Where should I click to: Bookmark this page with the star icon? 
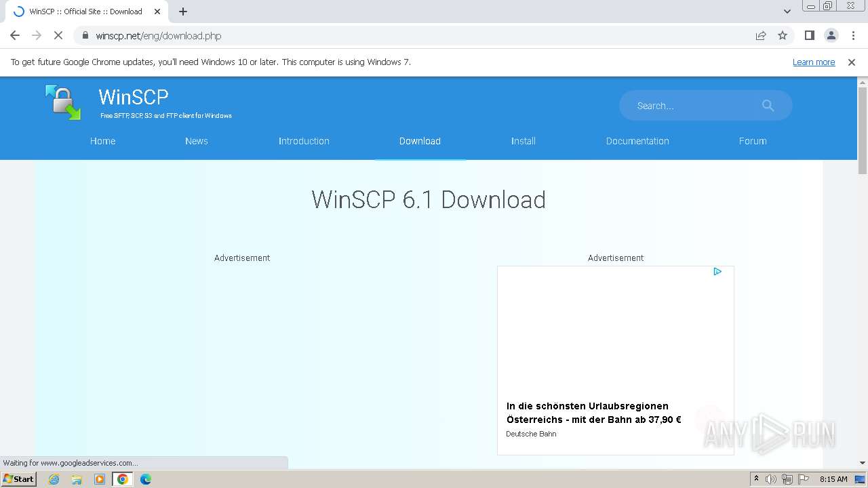coord(783,36)
